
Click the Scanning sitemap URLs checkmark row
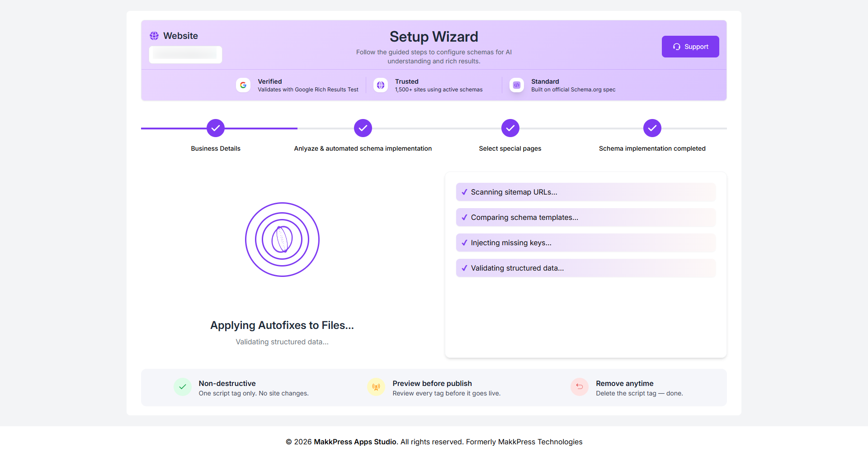[585, 192]
